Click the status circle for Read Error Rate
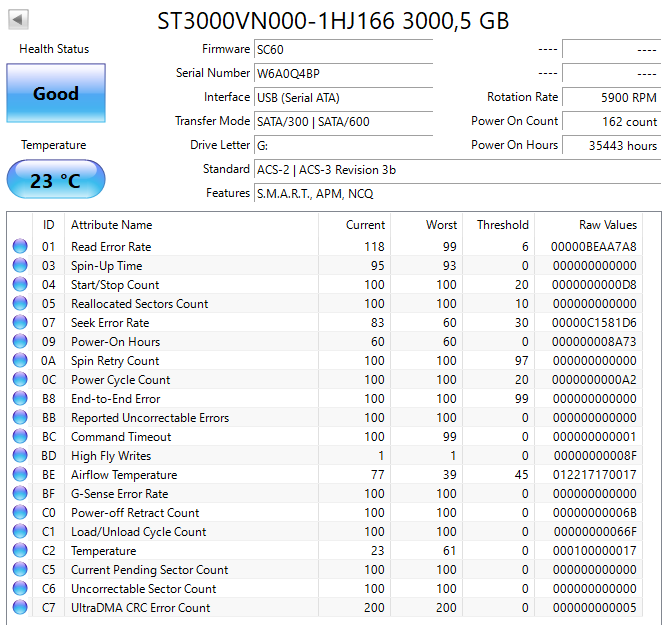 (x=20, y=247)
